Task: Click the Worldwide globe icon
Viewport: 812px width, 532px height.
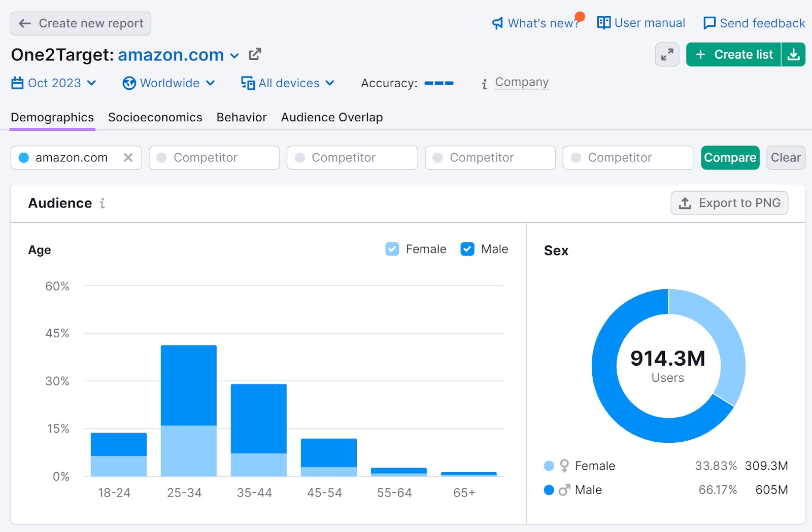Action: coord(129,83)
